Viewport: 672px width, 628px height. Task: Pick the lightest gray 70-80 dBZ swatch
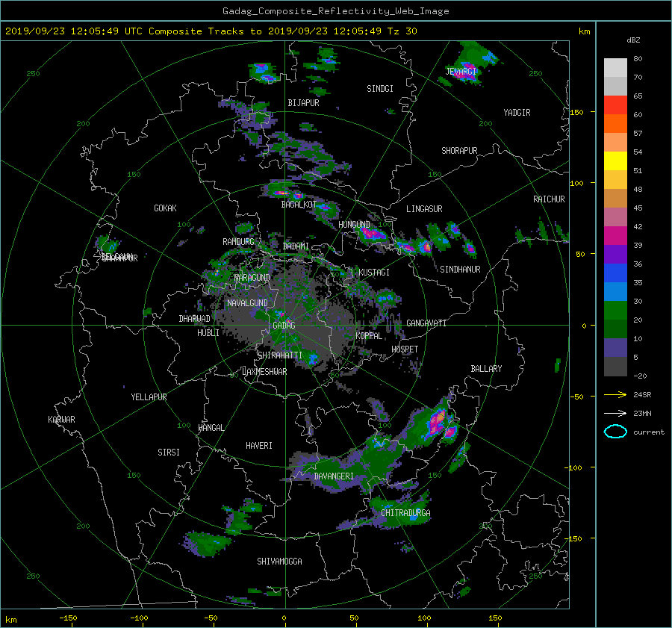coord(615,68)
